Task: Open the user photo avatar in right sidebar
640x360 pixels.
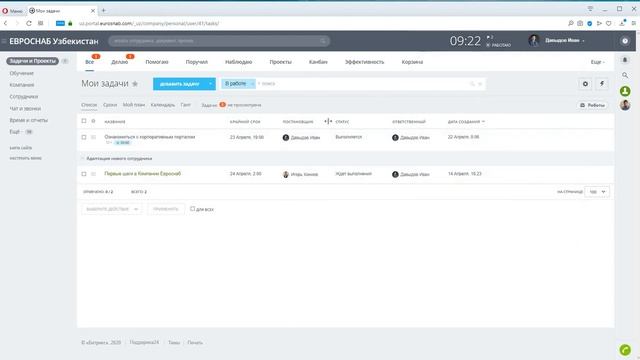Action: click(x=625, y=105)
